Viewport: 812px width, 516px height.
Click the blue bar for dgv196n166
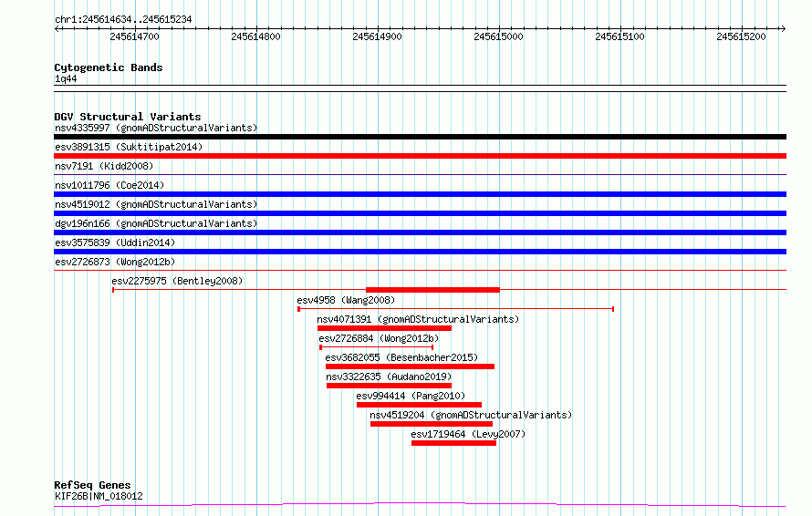pyautogui.click(x=420, y=232)
